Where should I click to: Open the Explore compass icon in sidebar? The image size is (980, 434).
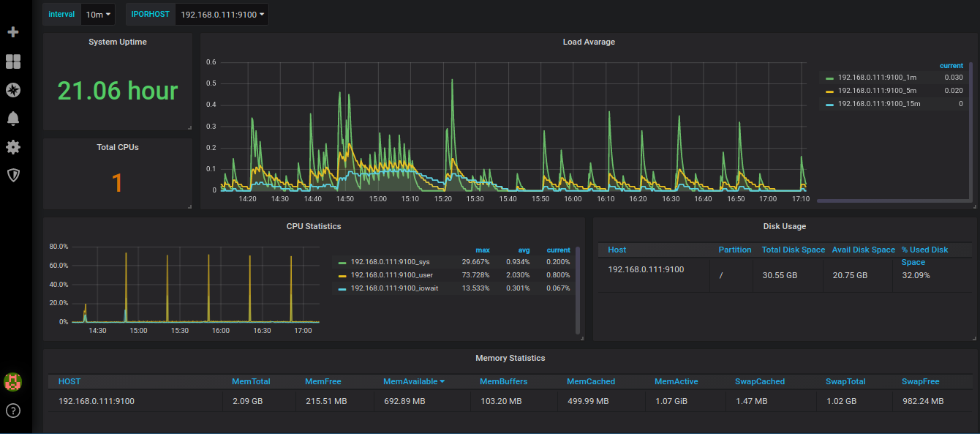click(x=12, y=90)
